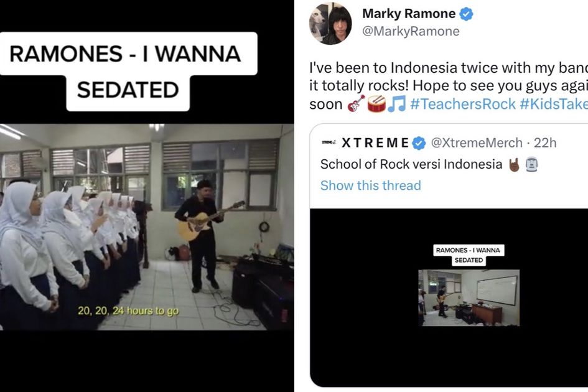Click Show this thread link

pyautogui.click(x=370, y=185)
